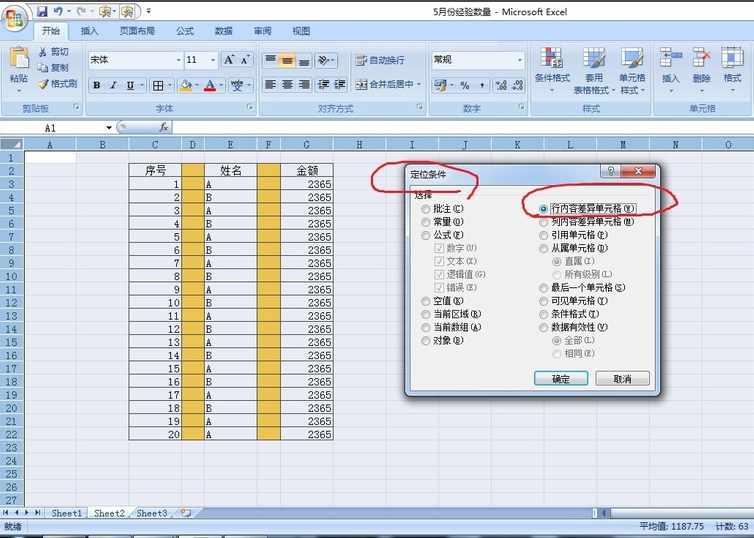The width and height of the screenshot is (754, 538).
Task: Click the 删除 cells button
Action: tap(701, 69)
